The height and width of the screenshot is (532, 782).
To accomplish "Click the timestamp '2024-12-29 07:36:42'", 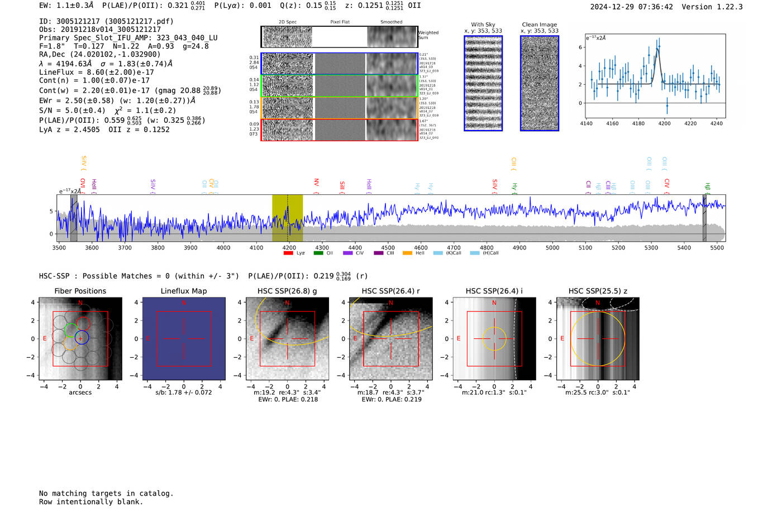I will pyautogui.click(x=632, y=7).
